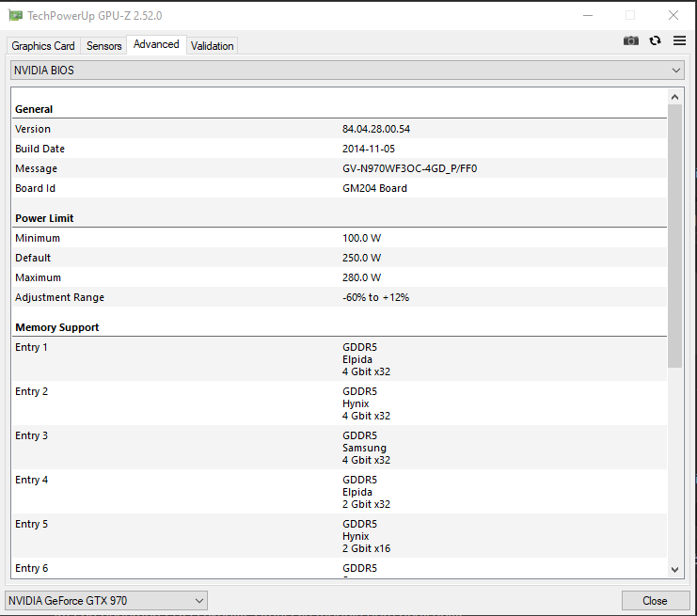Close the window with the X button
This screenshot has height=616, width=697.
(673, 16)
